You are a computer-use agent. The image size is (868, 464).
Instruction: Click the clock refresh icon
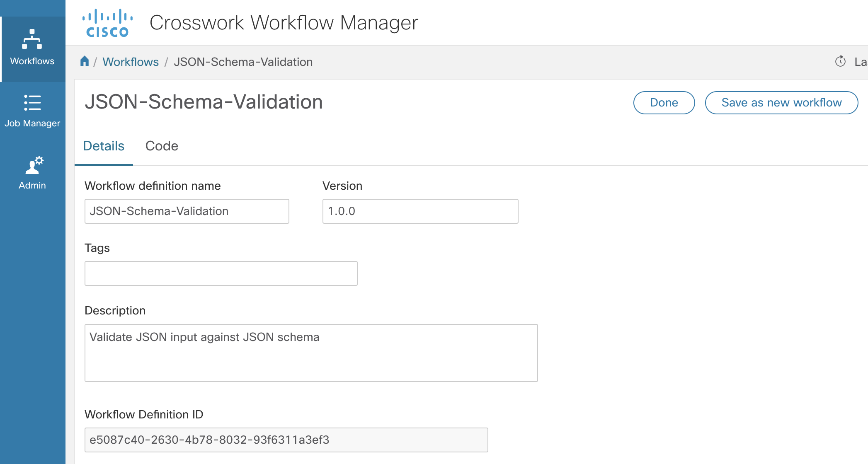pyautogui.click(x=840, y=61)
